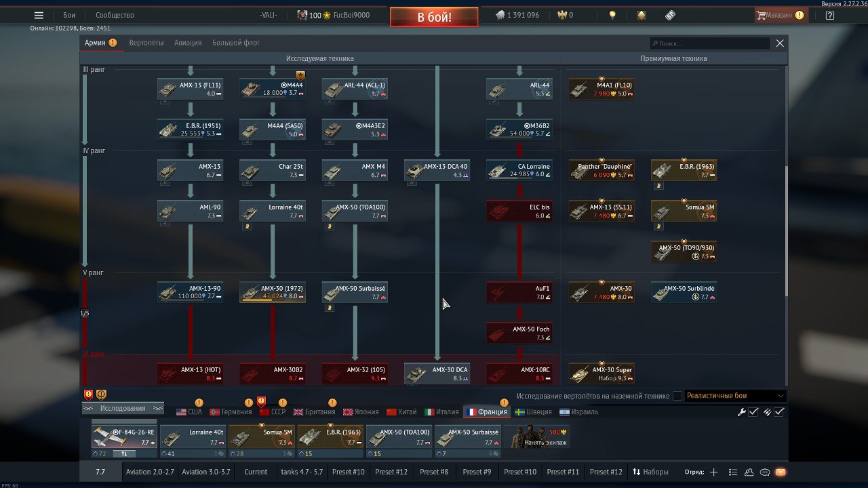The image size is (868, 488).
Task: Open the Наборы presets list
Action: [x=650, y=472]
